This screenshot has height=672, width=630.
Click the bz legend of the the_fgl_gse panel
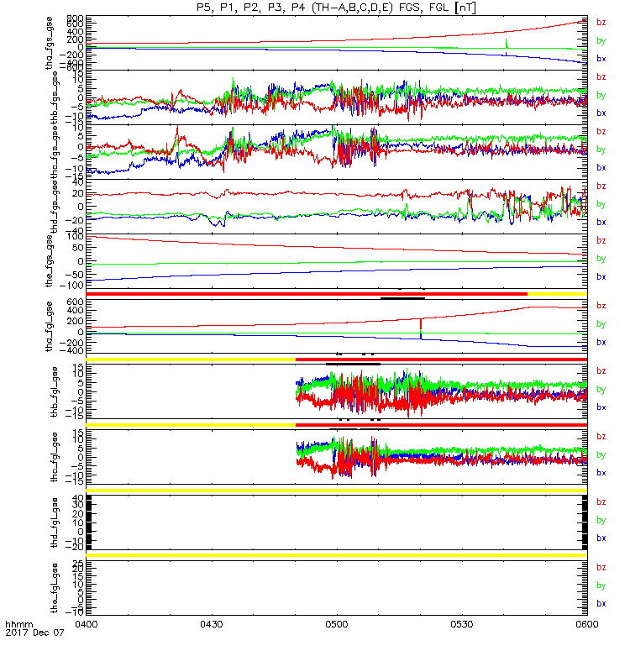601,568
